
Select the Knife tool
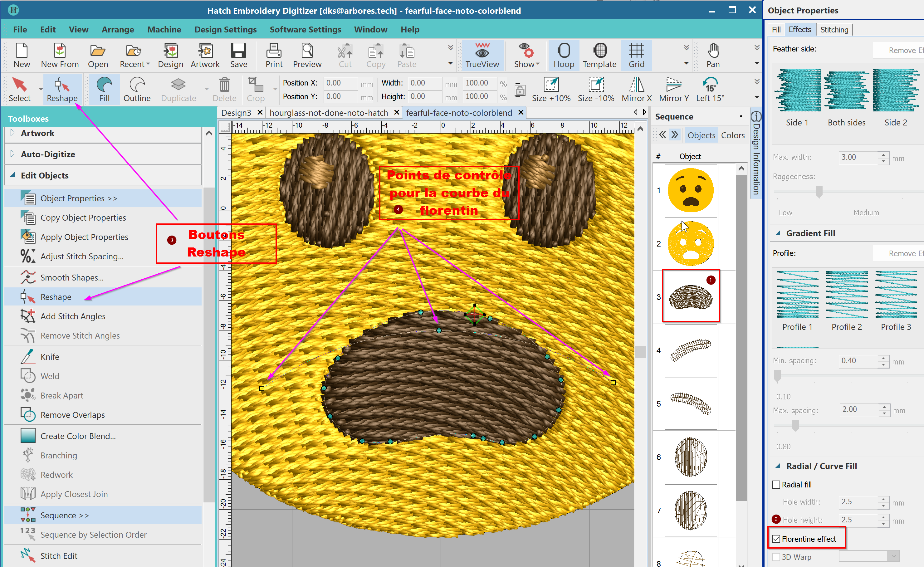coord(50,357)
